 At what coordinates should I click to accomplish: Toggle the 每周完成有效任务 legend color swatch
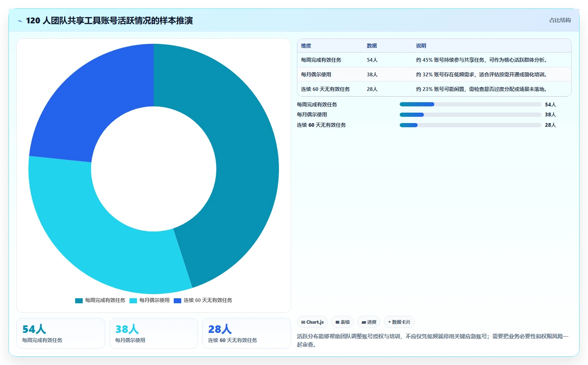[79, 300]
